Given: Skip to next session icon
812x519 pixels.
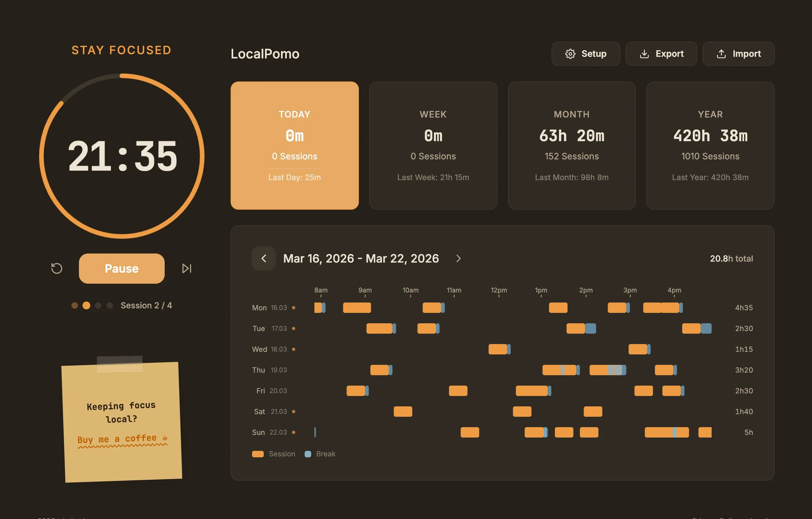Looking at the screenshot, I should coord(186,268).
